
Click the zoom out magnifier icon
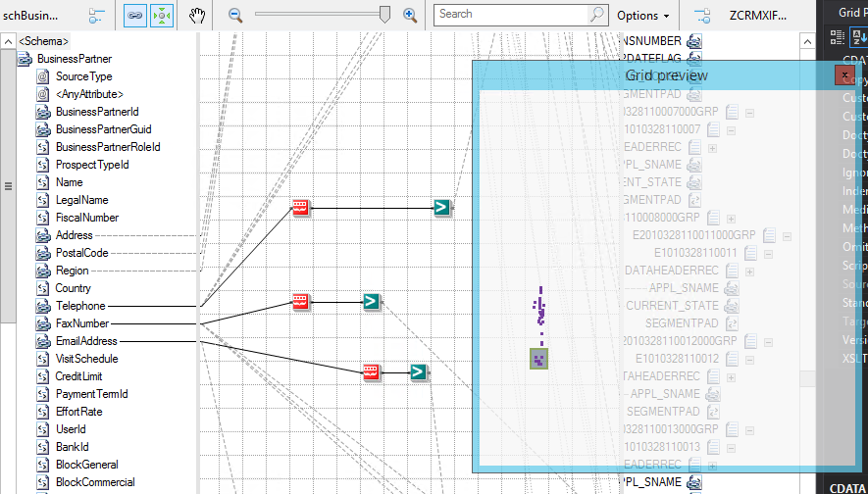[x=235, y=16]
